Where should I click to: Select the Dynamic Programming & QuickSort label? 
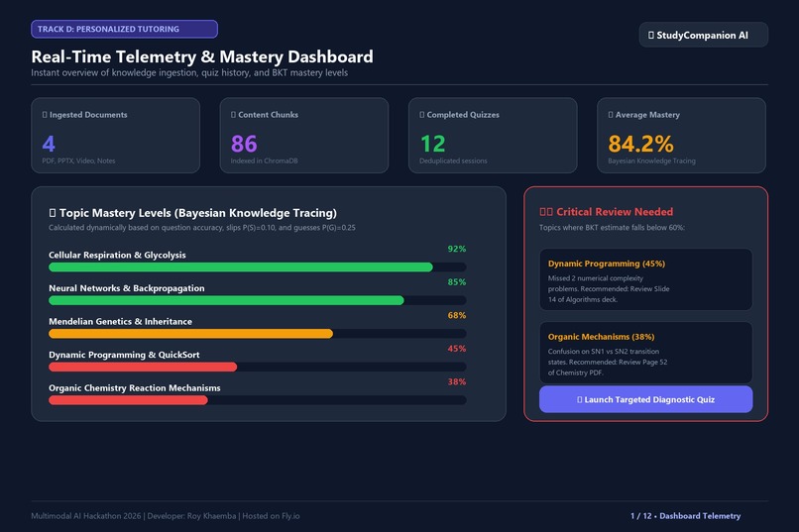[124, 355]
